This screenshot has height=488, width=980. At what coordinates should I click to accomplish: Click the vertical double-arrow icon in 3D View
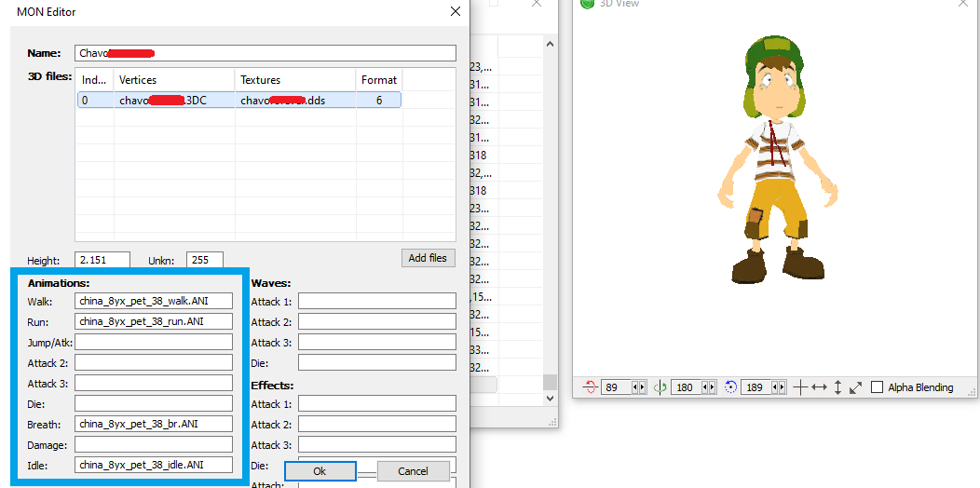[x=838, y=387]
